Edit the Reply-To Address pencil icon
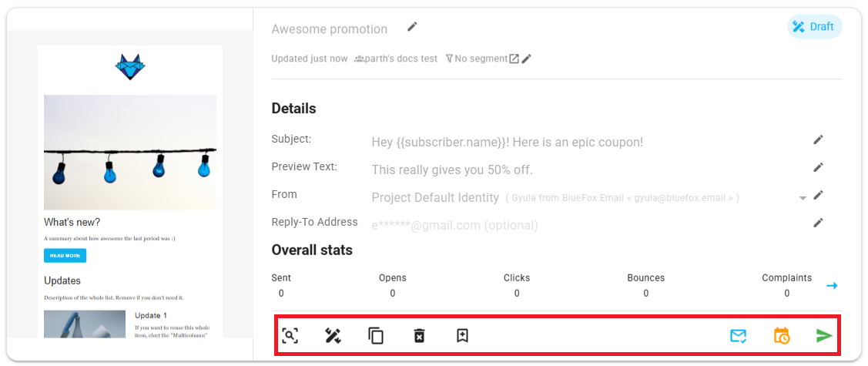Viewport: 868px width, 366px height. [x=818, y=223]
